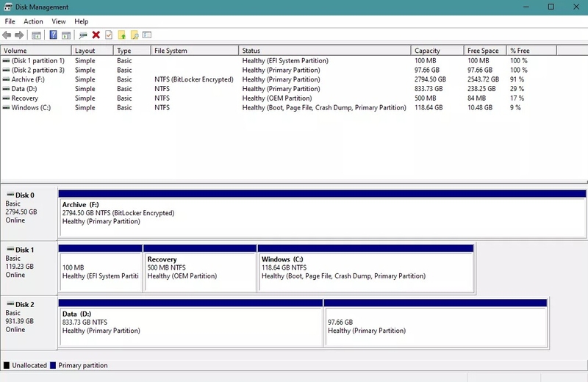588x382 pixels.
Task: Click the Back arrow toolbar icon
Action: (7, 35)
